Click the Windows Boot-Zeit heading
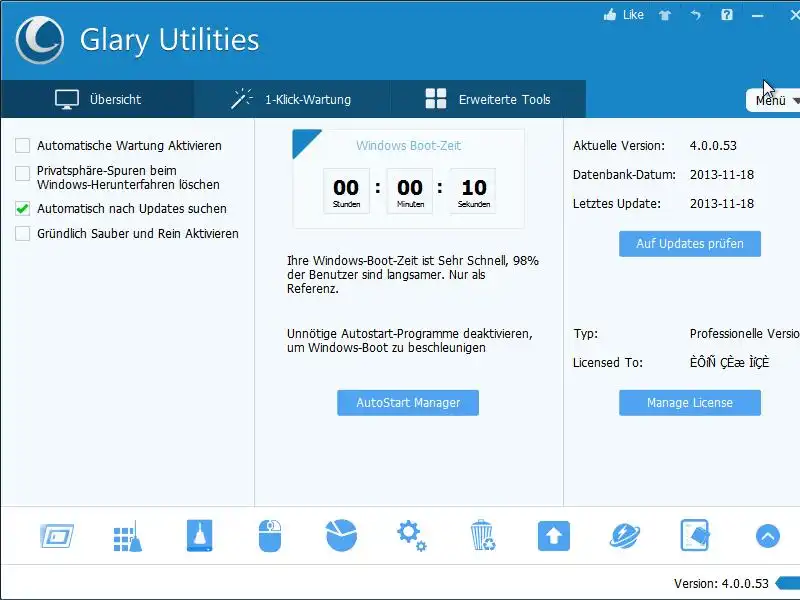Viewport: 800px width, 600px height. [x=408, y=145]
